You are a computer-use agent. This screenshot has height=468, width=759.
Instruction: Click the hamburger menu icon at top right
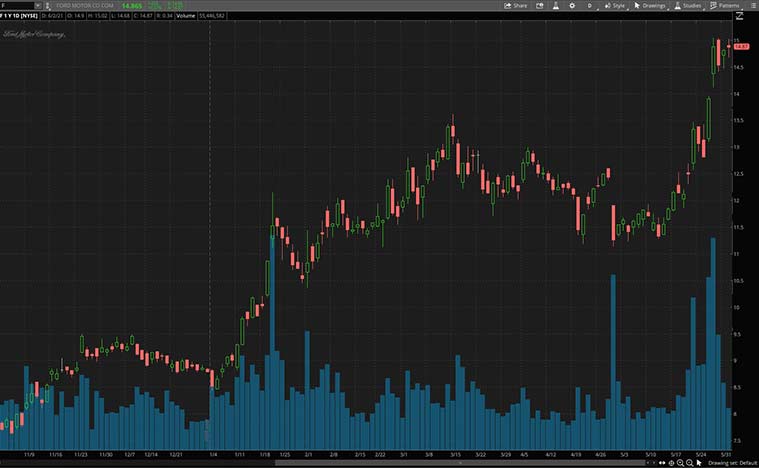click(x=753, y=5)
